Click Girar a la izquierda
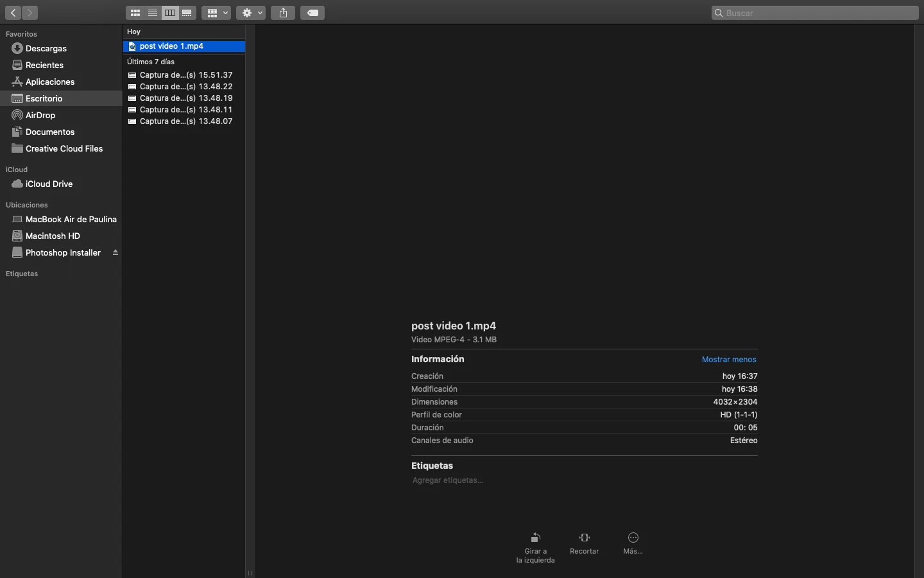Image resolution: width=924 pixels, height=578 pixels. (x=536, y=548)
